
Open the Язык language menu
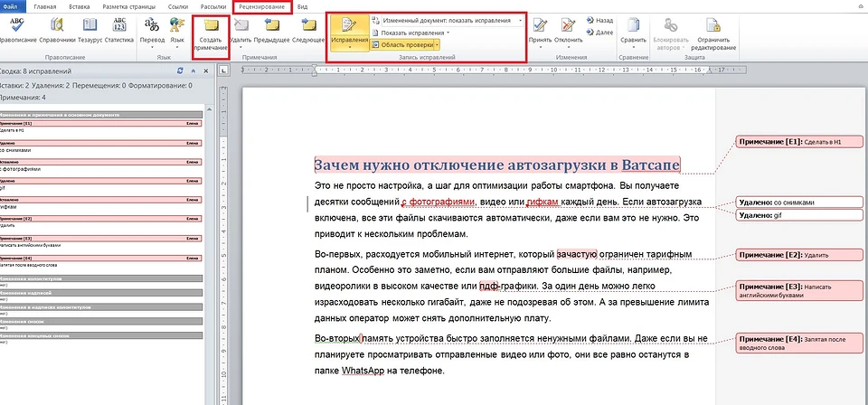coord(177,32)
